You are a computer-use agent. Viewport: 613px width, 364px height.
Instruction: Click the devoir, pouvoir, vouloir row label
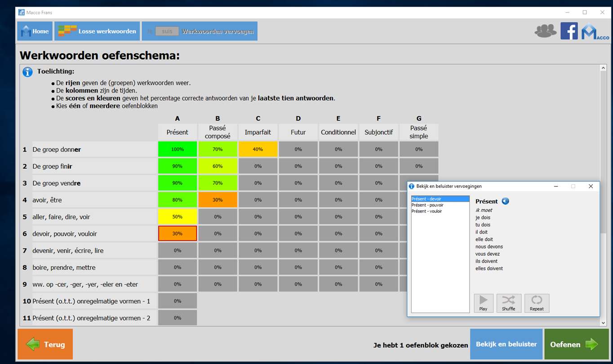94,234
